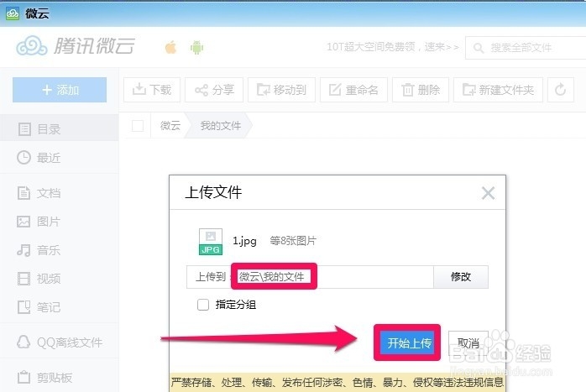Screen dimensions: 586x392
Task: Open 图片 category in the sidebar
Action: pos(59,222)
